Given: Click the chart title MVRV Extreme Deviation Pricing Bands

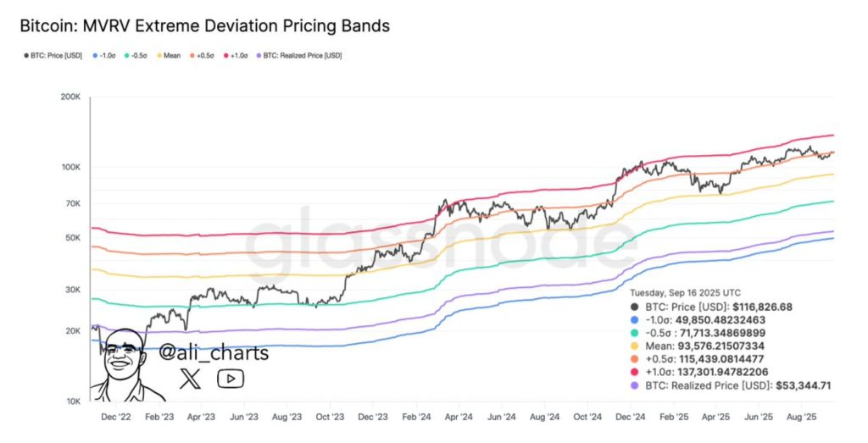Looking at the screenshot, I should coord(204,25).
